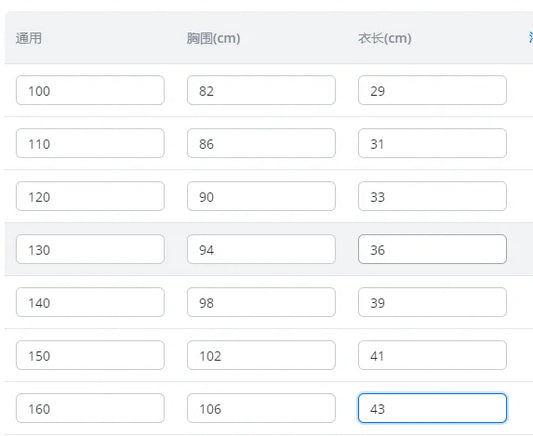Image resolution: width=533 pixels, height=436 pixels.
Task: Focus the size field showing 150
Action: pos(90,355)
